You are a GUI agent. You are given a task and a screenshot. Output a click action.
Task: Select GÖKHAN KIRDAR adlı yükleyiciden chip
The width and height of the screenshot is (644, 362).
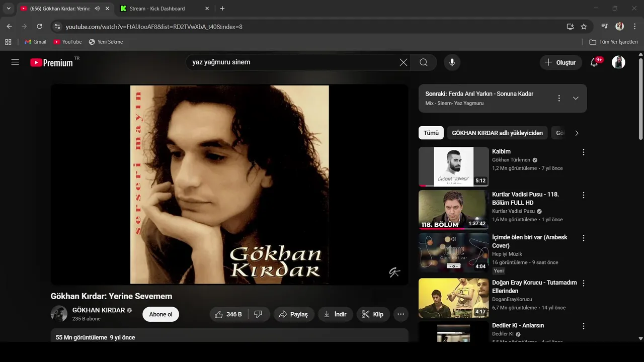coord(497,133)
